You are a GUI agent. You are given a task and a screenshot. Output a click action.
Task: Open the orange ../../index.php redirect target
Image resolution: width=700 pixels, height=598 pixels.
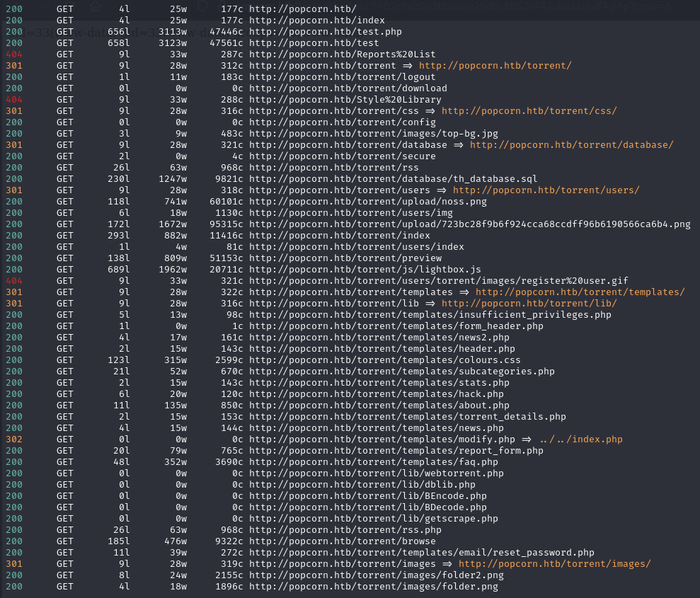point(580,439)
